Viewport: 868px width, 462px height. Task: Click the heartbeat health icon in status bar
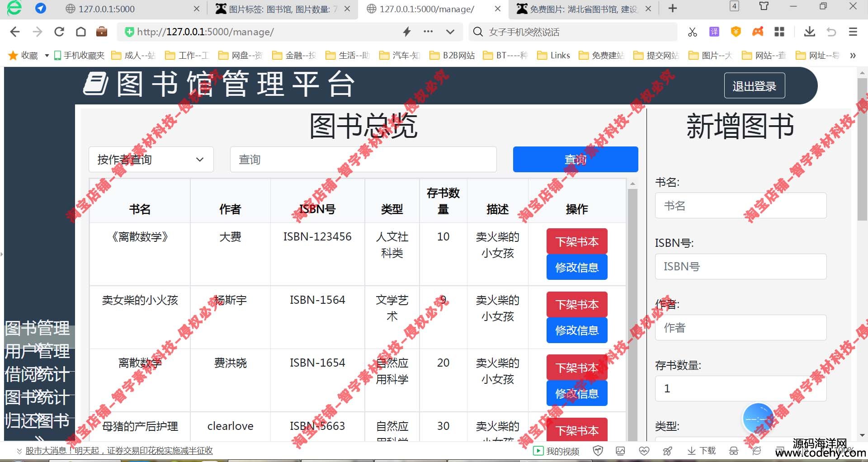point(644,451)
